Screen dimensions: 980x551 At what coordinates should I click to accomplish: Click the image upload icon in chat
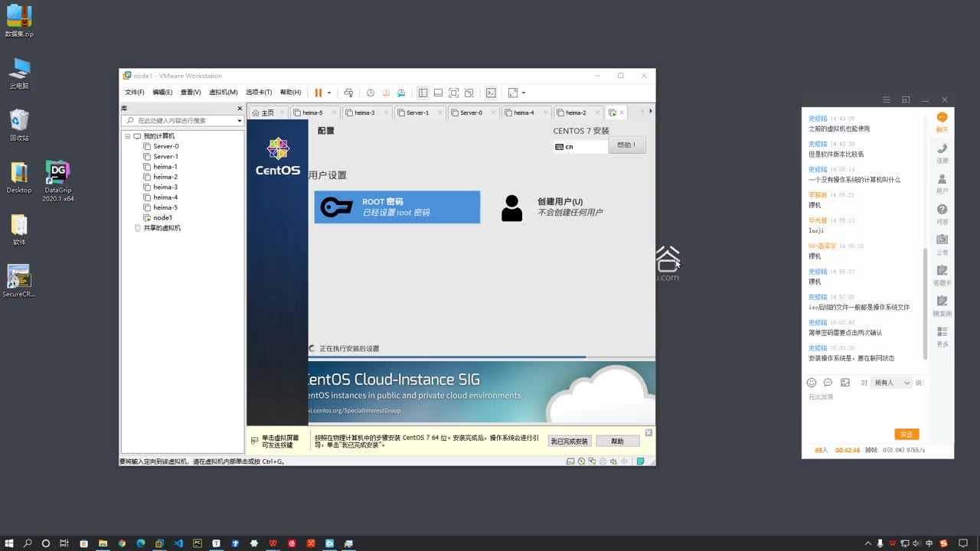point(845,383)
